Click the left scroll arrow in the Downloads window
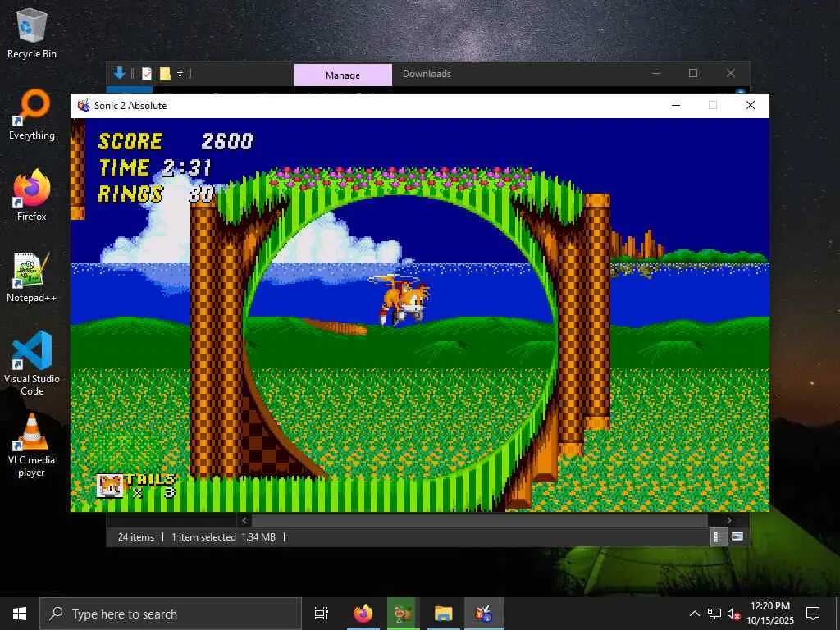Viewport: 840px width, 630px height. [244, 520]
